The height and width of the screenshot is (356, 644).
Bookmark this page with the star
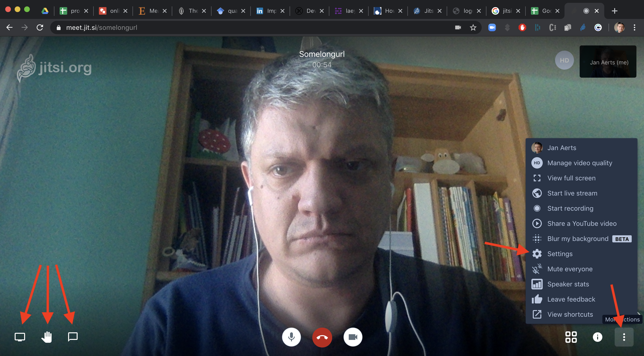[x=473, y=27]
